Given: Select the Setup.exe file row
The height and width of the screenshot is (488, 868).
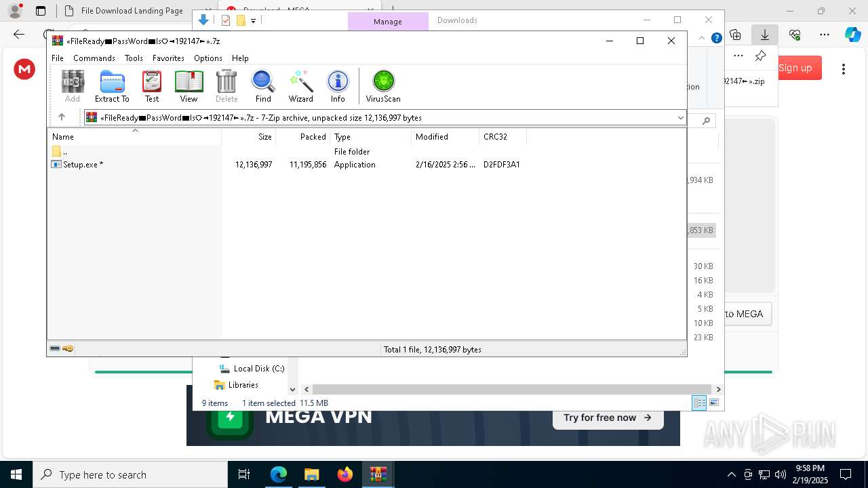Looking at the screenshot, I should coord(286,165).
